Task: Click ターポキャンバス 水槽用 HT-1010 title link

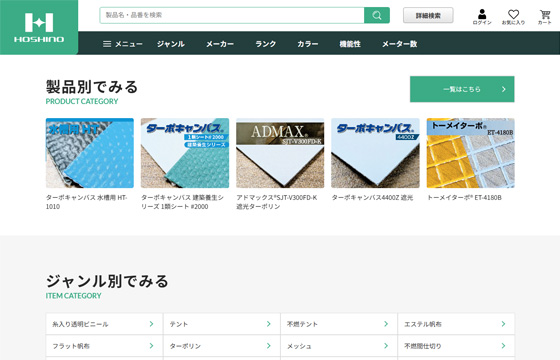Action: coord(86,202)
